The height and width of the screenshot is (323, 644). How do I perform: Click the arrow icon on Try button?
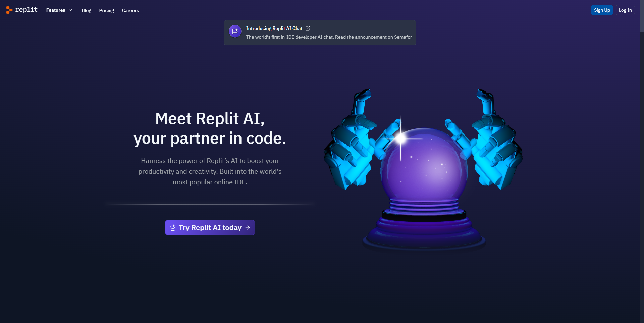[x=248, y=228]
